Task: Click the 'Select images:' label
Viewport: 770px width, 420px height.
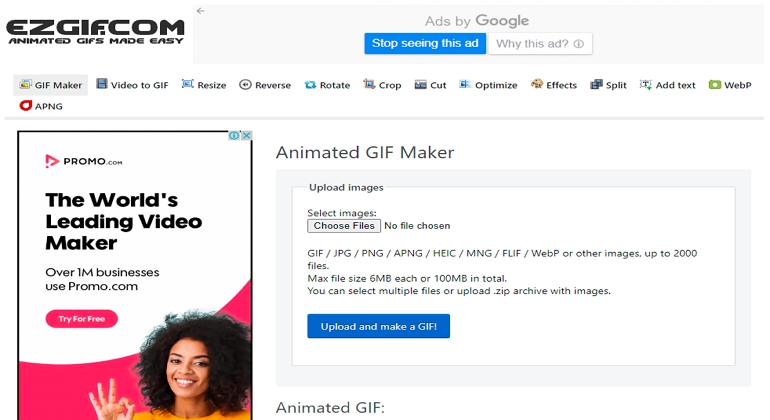Action: coord(342,213)
